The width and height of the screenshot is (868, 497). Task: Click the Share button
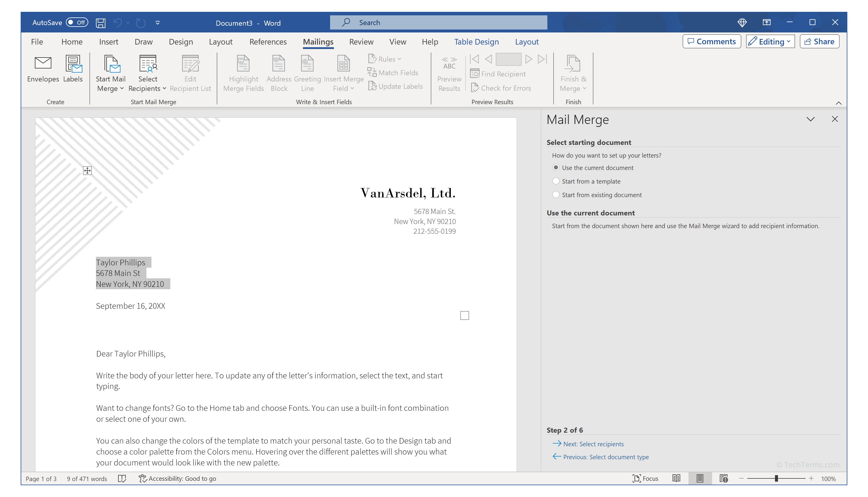tap(820, 42)
